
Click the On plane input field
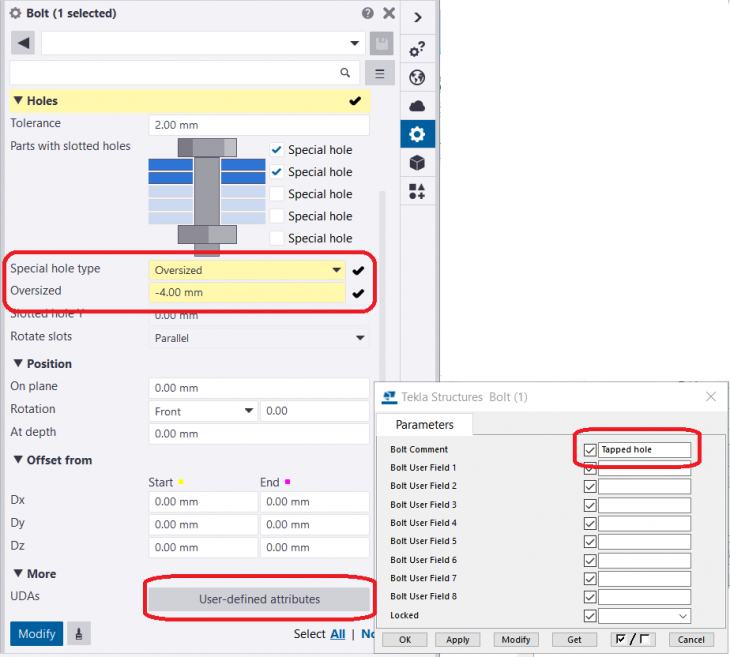(259, 388)
